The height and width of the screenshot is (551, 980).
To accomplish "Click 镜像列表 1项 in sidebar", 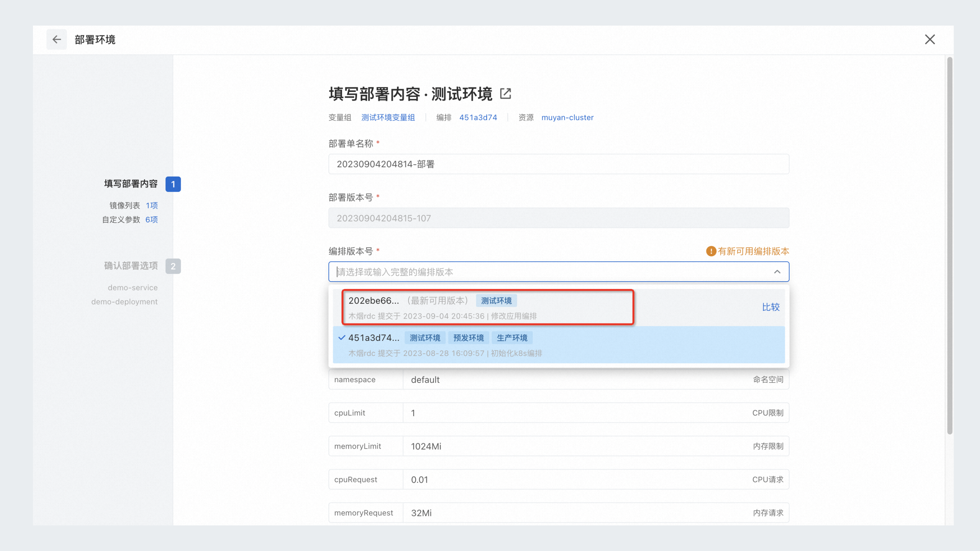I will point(134,206).
